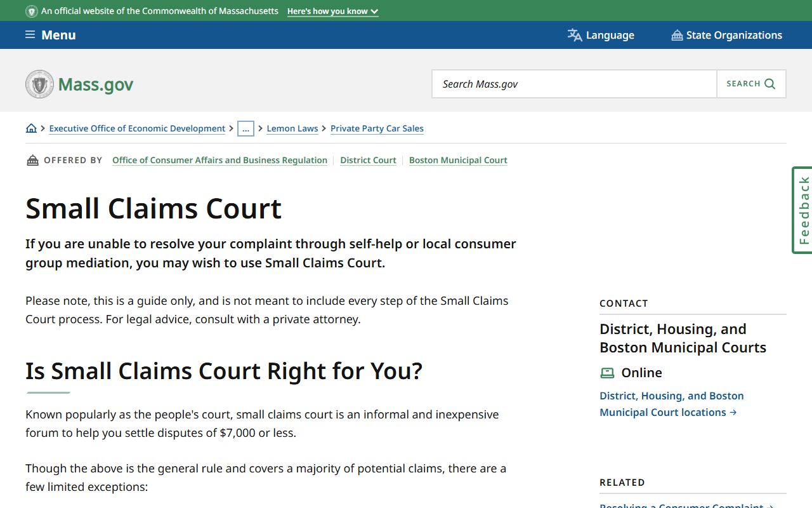Expand "Here's how you know" dropdown
This screenshot has height=508, width=812.
[332, 11]
